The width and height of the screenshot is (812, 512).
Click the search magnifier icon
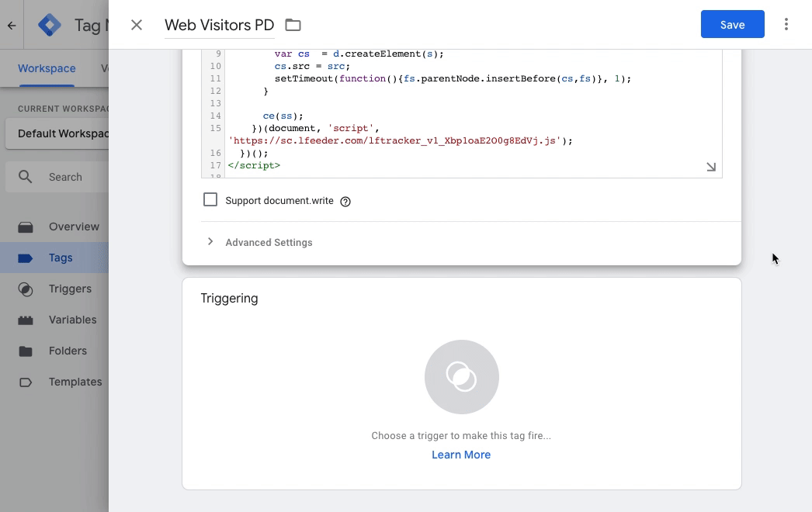pos(25,177)
